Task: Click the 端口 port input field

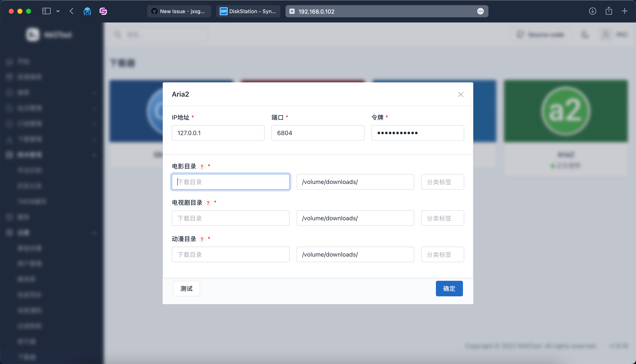Action: (318, 133)
